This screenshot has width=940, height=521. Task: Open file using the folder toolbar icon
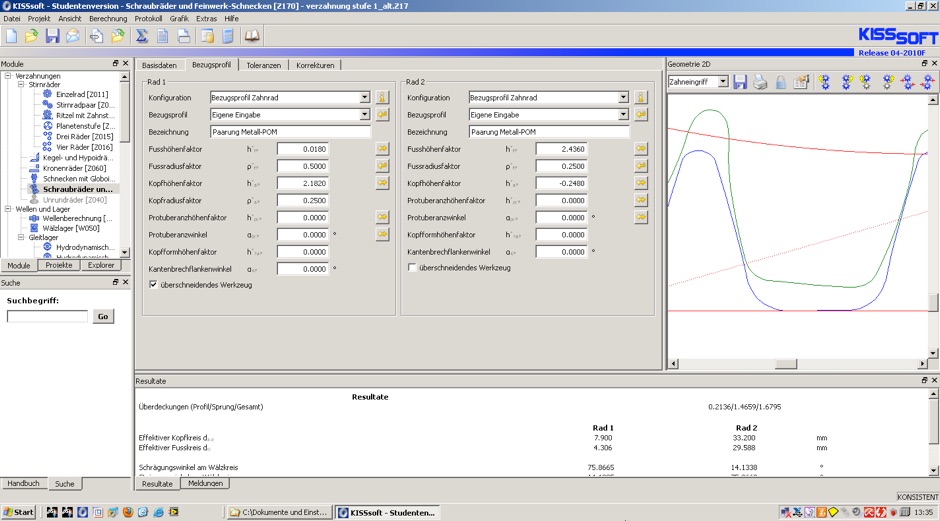pos(31,36)
